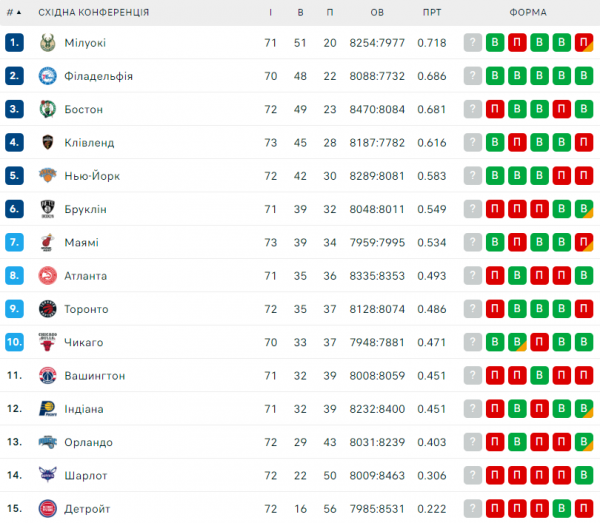This screenshot has width=600, height=523.
Task: Click the rank 1 blue position badge
Action: point(14,43)
